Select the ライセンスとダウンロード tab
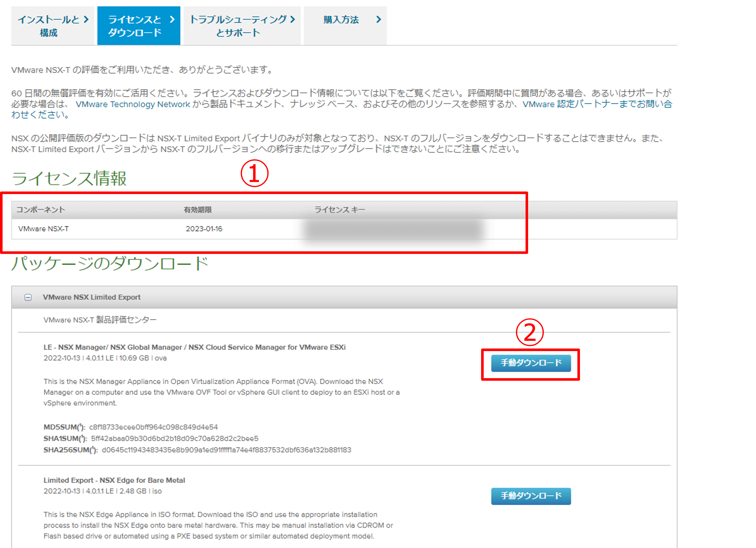 point(135,26)
